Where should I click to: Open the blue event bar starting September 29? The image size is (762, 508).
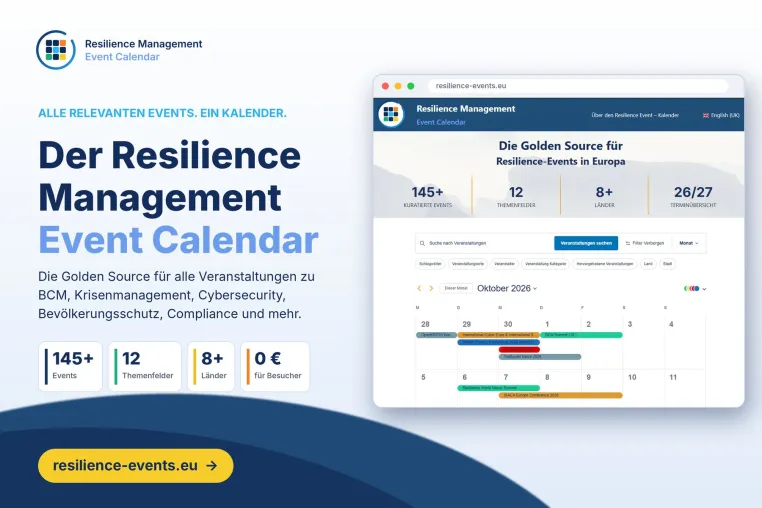pyautogui.click(x=499, y=342)
